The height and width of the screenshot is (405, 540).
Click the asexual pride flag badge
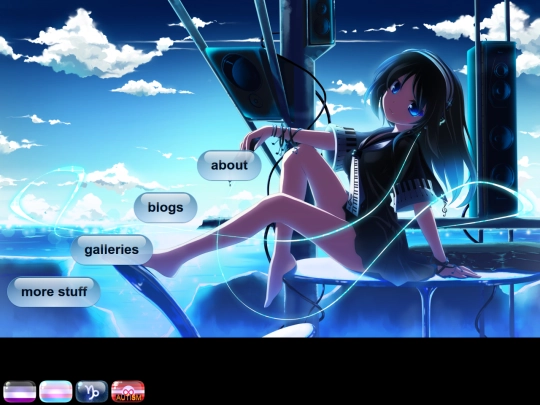pyautogui.click(x=19, y=391)
